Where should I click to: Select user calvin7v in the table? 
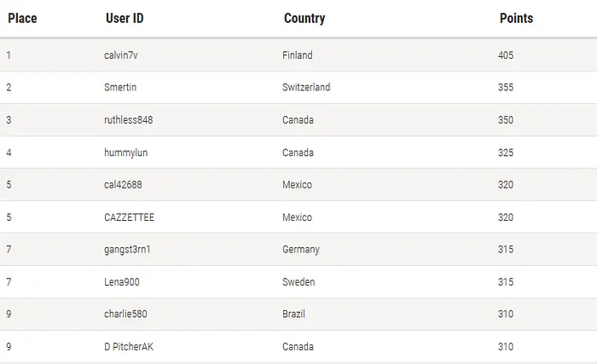[x=121, y=55]
